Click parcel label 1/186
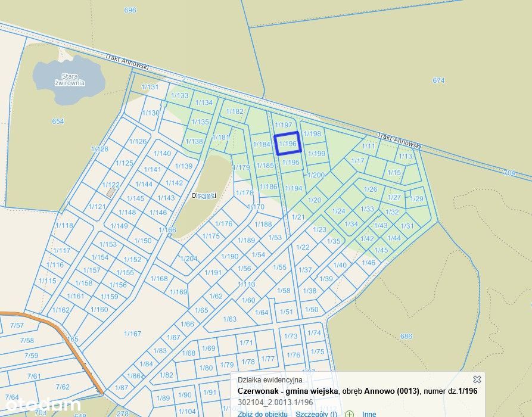Viewport: 532px width, 417px height. (x=268, y=186)
